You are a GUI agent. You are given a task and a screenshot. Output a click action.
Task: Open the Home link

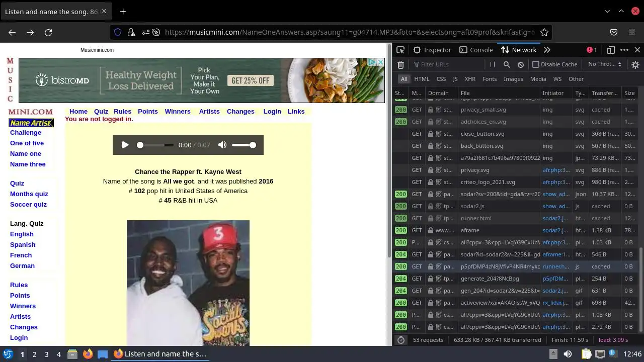pyautogui.click(x=78, y=112)
